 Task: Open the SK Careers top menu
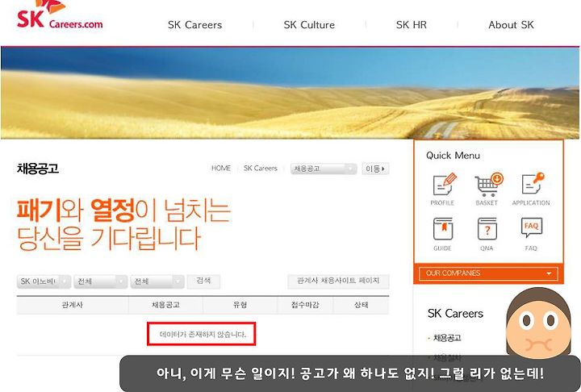click(x=195, y=25)
